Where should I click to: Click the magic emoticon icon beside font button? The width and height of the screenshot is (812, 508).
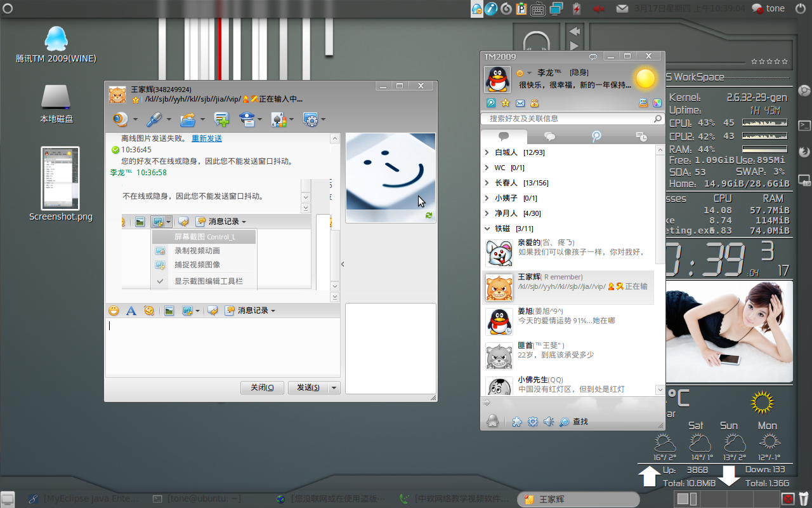click(149, 311)
